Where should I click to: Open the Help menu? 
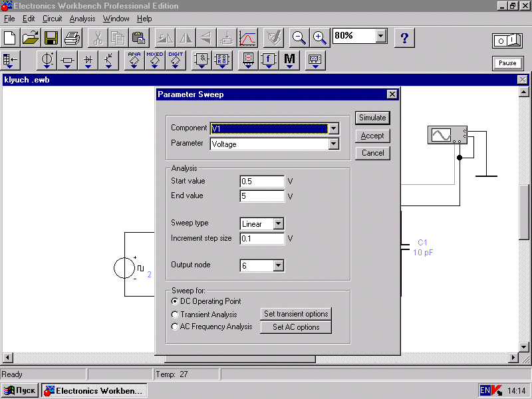[x=144, y=19]
